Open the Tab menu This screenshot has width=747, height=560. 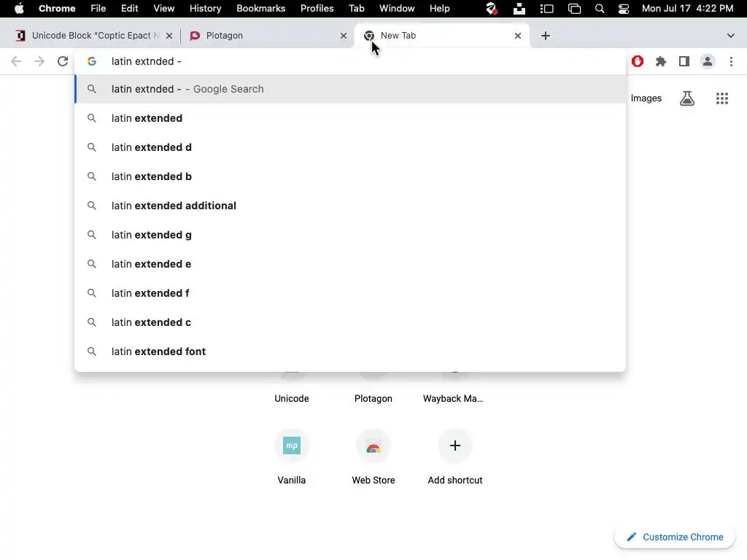click(x=356, y=9)
